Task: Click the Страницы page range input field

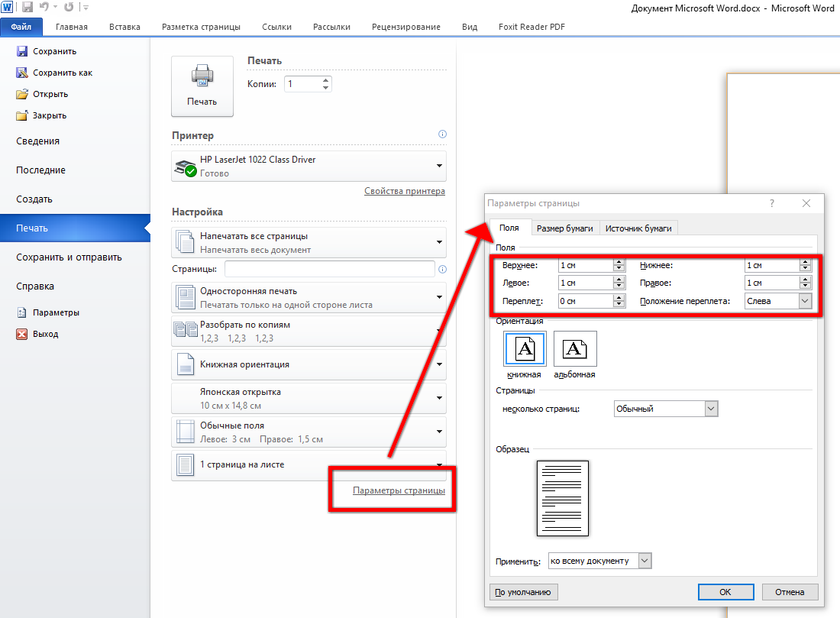Action: [x=329, y=269]
